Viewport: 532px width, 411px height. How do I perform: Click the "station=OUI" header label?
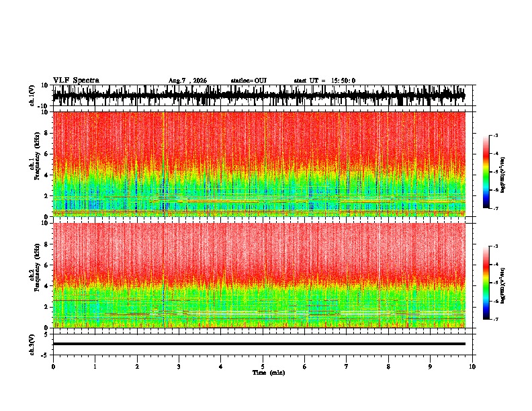pyautogui.click(x=249, y=81)
